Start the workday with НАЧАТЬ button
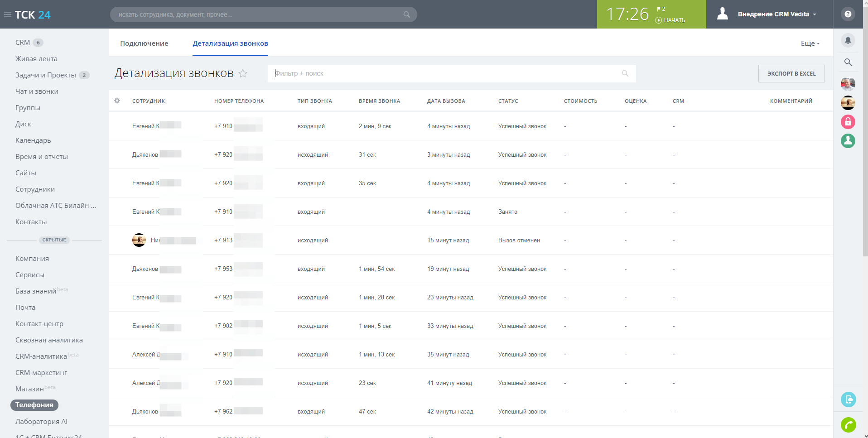 click(670, 20)
